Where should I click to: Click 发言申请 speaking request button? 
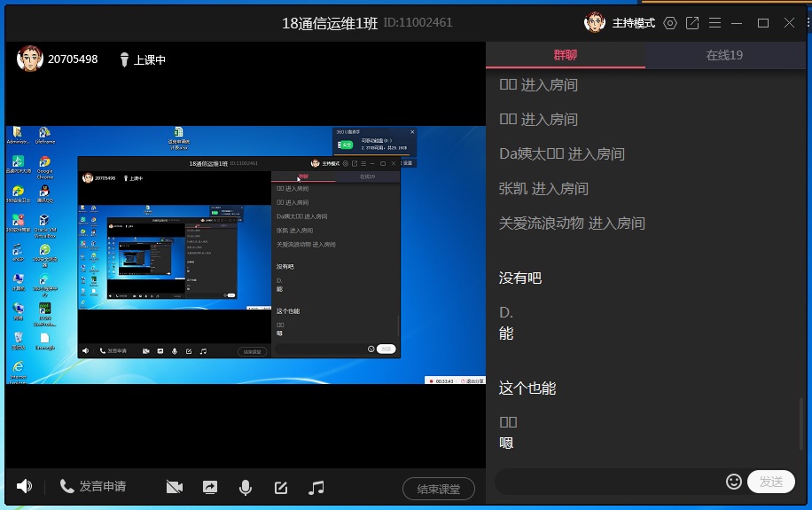tap(93, 486)
